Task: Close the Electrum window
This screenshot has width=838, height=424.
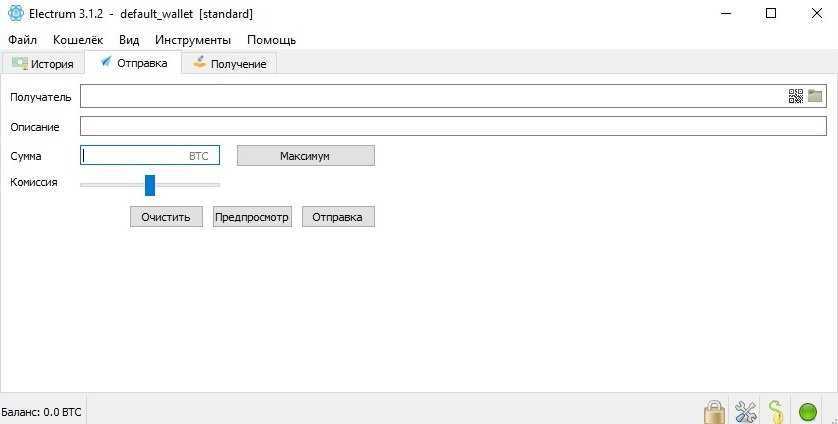Action: tap(817, 13)
